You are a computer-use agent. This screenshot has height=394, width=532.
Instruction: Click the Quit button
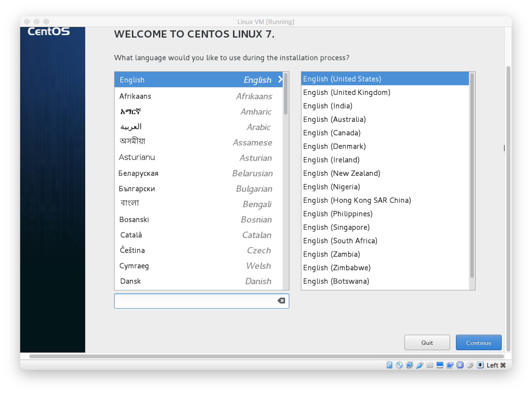(x=427, y=342)
